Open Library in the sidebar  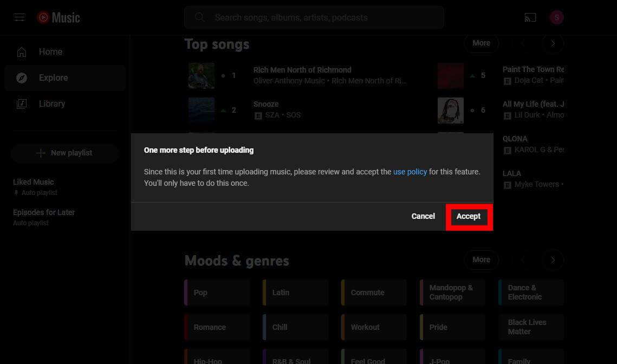coord(65,104)
